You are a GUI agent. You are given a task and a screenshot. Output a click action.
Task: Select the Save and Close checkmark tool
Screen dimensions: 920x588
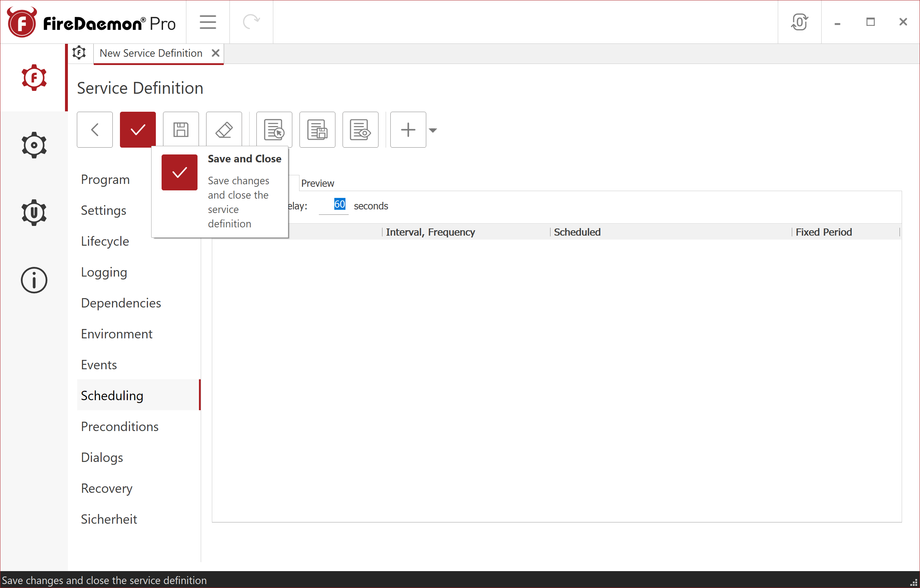click(x=137, y=130)
